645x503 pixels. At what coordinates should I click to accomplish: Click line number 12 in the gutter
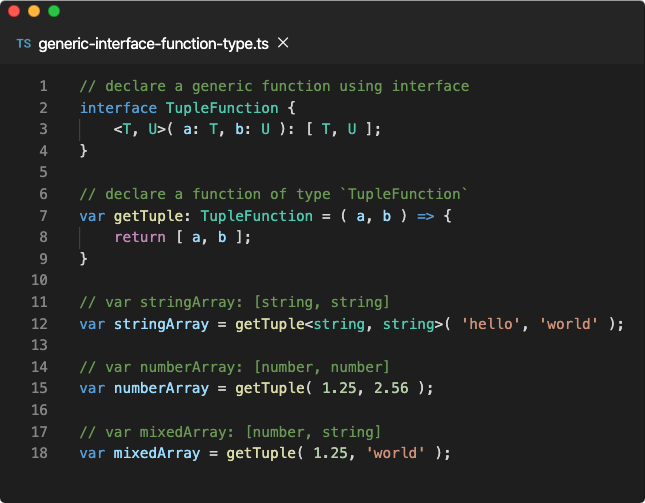click(39, 324)
